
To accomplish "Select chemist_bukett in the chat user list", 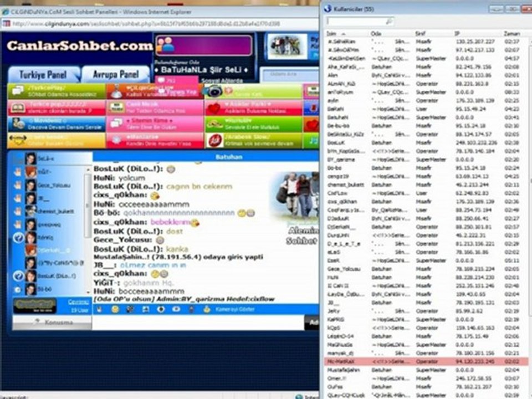I will click(55, 211).
